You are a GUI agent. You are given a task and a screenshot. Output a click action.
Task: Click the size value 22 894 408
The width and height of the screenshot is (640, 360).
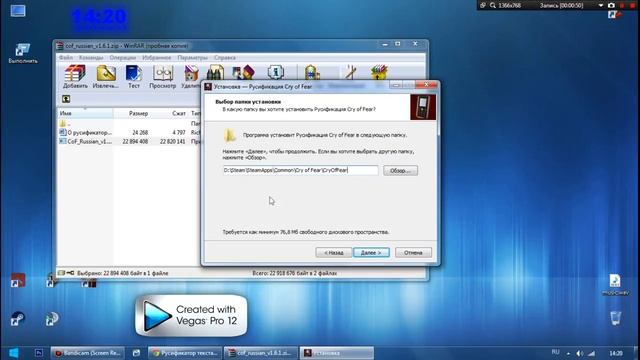point(135,141)
